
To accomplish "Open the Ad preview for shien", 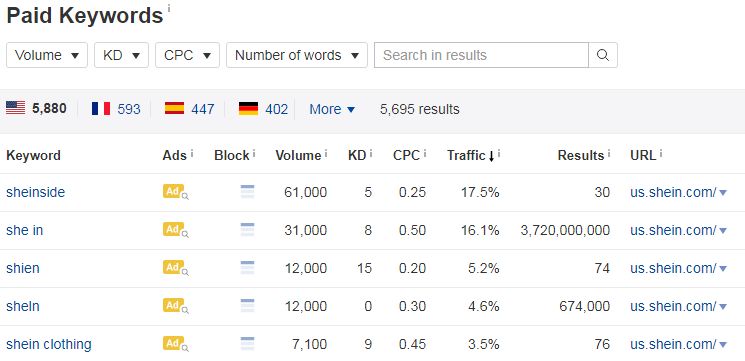I will tap(175, 268).
